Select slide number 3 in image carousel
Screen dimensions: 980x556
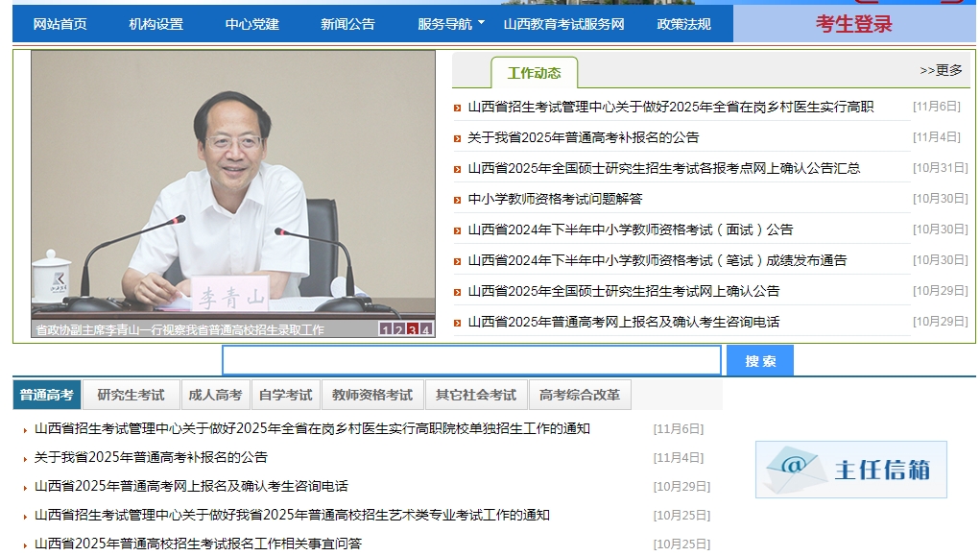(x=412, y=330)
